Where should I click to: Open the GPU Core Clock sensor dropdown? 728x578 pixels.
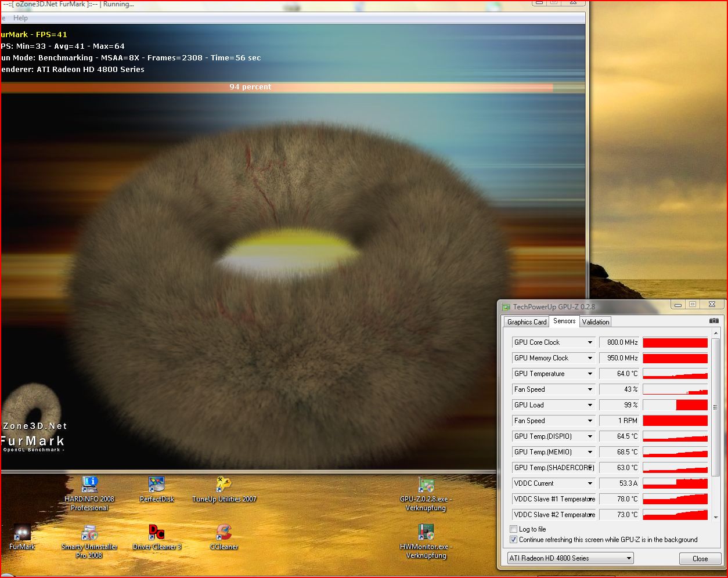590,342
